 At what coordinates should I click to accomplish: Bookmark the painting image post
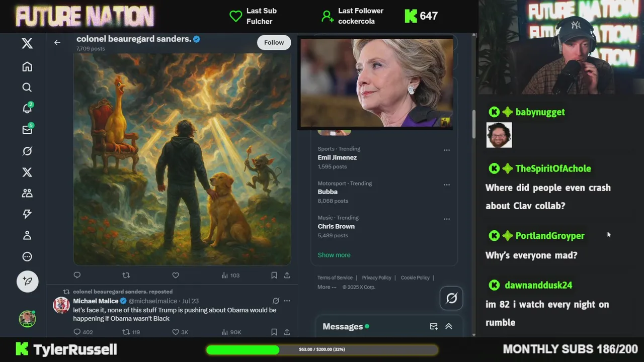(274, 275)
